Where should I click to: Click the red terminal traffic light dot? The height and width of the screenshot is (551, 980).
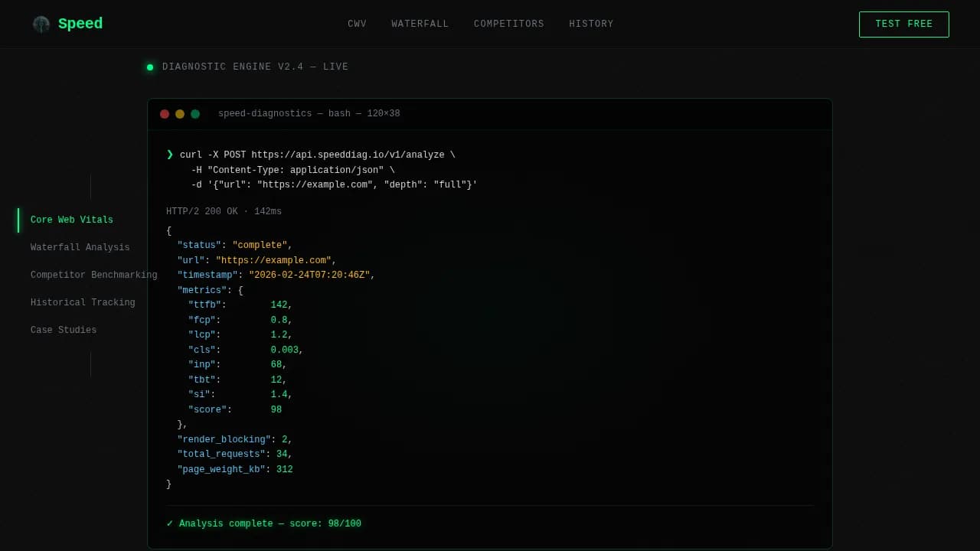tap(165, 113)
